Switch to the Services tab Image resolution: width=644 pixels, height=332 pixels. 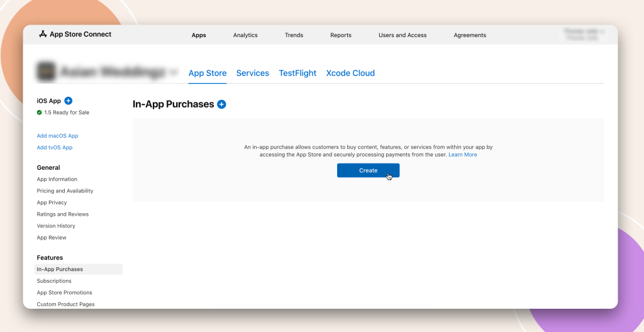click(253, 73)
